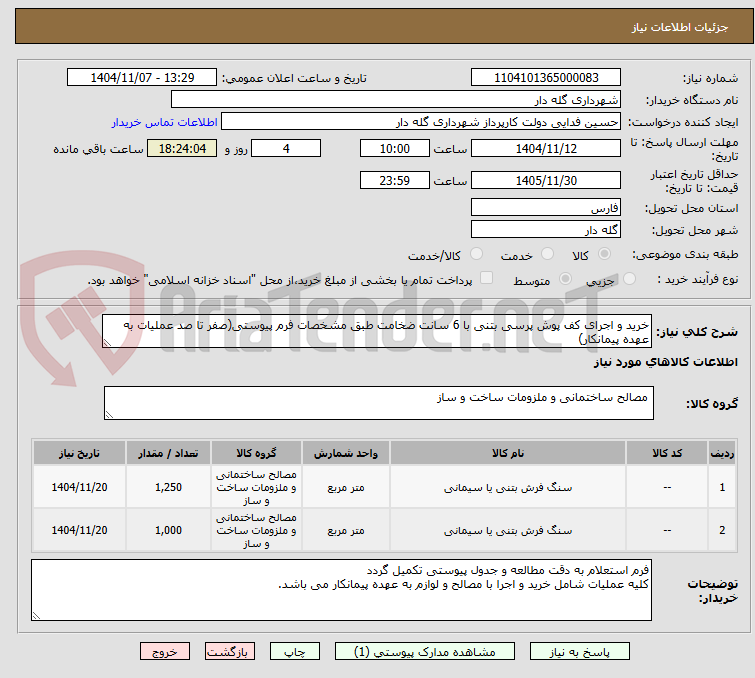Open اطلاعات تماس خریدار link
Screen dimensions: 755x678
point(165,122)
